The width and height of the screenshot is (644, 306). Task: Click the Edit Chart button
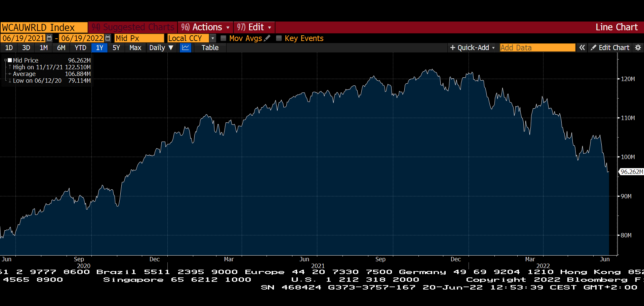610,48
